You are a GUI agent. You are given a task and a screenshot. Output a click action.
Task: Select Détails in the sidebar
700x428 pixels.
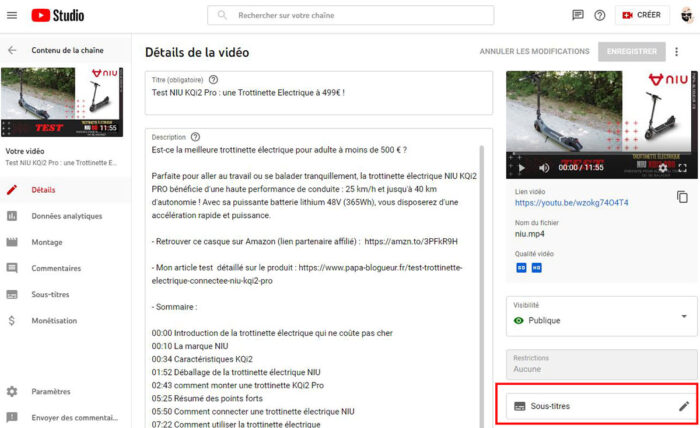(x=66, y=190)
